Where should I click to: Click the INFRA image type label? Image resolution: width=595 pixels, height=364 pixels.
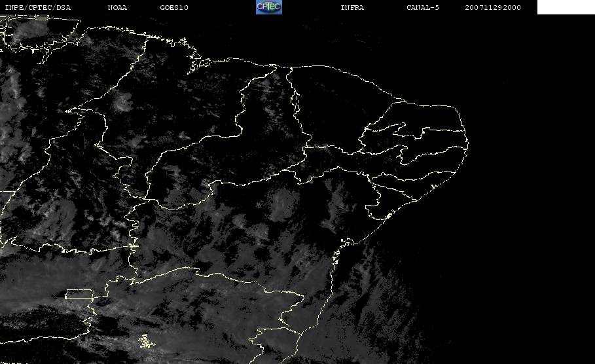(x=352, y=8)
